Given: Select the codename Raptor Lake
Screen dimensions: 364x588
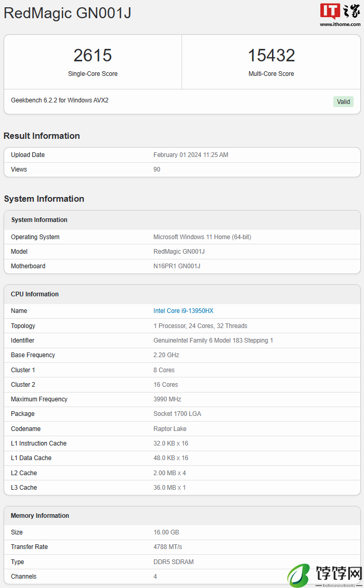Looking at the screenshot, I should click(x=170, y=429).
